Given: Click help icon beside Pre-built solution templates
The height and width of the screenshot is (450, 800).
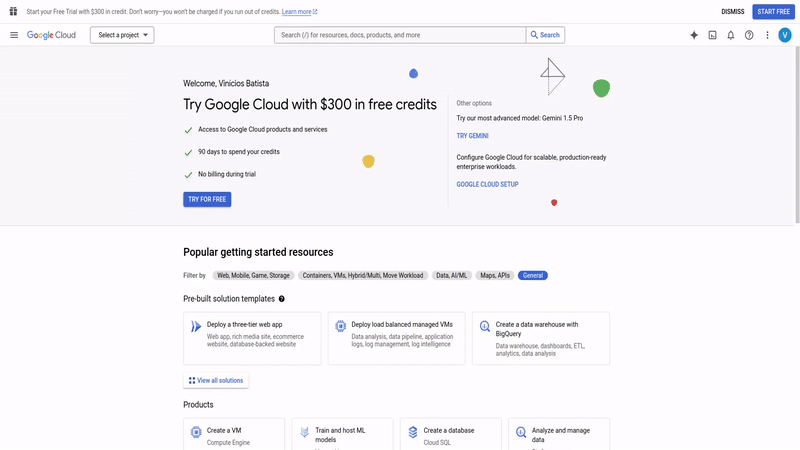Looking at the screenshot, I should pos(282,299).
